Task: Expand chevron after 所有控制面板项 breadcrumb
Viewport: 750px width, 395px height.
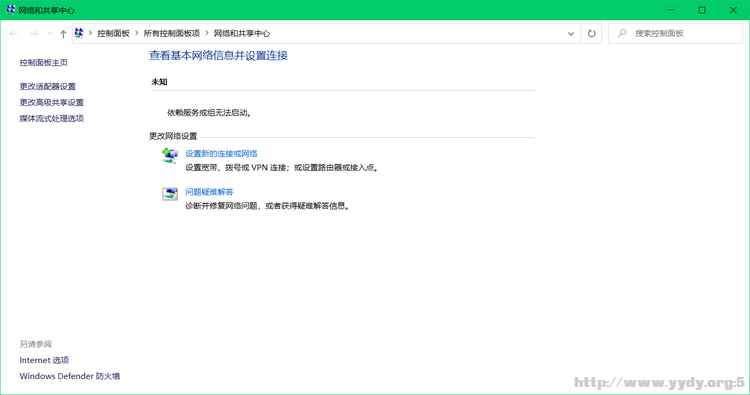Action: pos(207,33)
